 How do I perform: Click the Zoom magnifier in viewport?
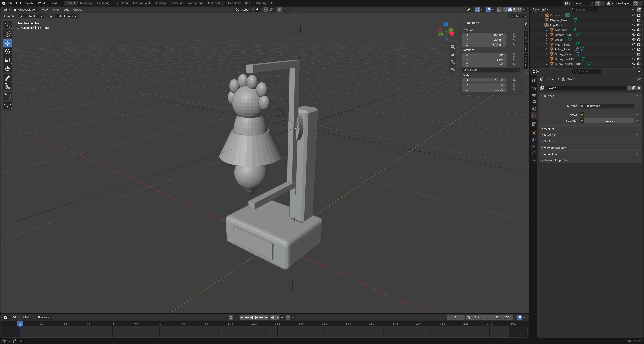click(x=452, y=47)
